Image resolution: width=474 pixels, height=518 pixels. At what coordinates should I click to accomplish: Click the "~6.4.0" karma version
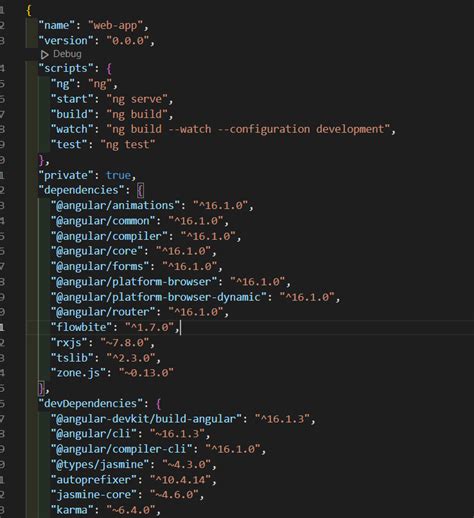[x=131, y=510]
